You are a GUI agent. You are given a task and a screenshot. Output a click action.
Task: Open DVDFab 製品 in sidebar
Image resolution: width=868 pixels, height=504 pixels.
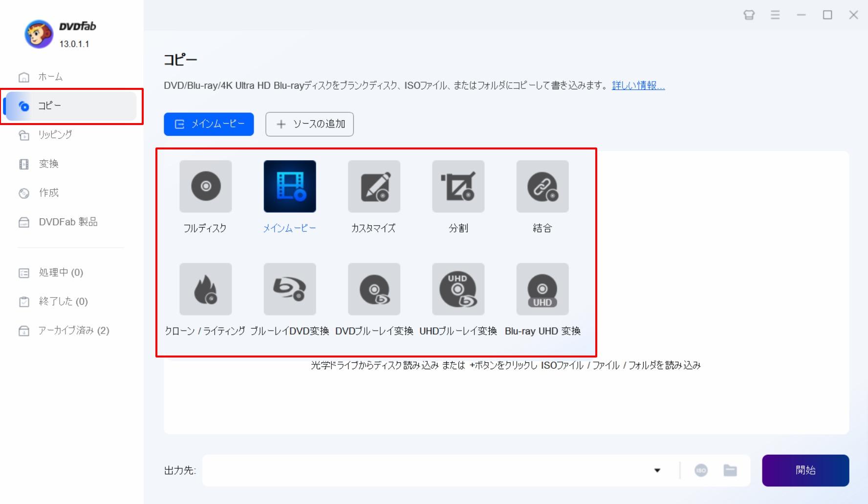click(71, 222)
